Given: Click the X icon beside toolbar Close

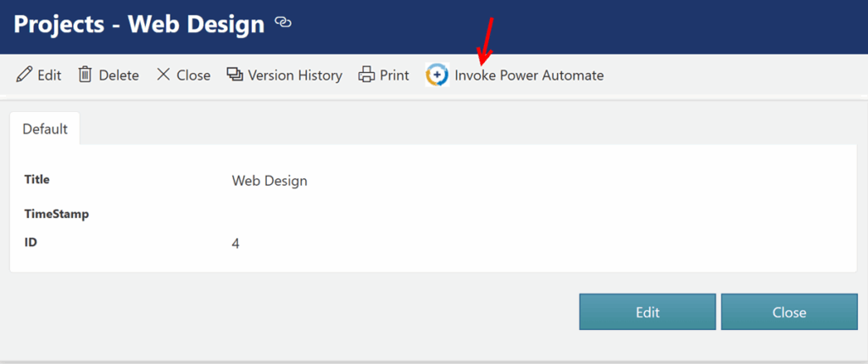Looking at the screenshot, I should coord(164,75).
